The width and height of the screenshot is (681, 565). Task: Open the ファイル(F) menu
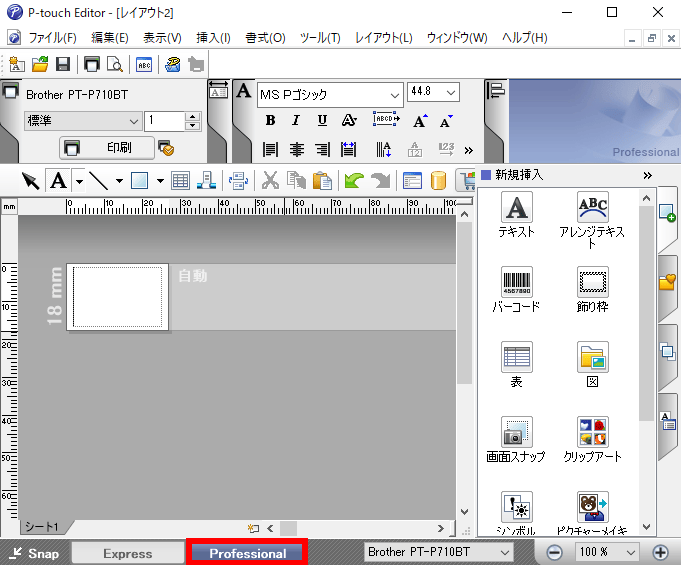click(x=52, y=38)
